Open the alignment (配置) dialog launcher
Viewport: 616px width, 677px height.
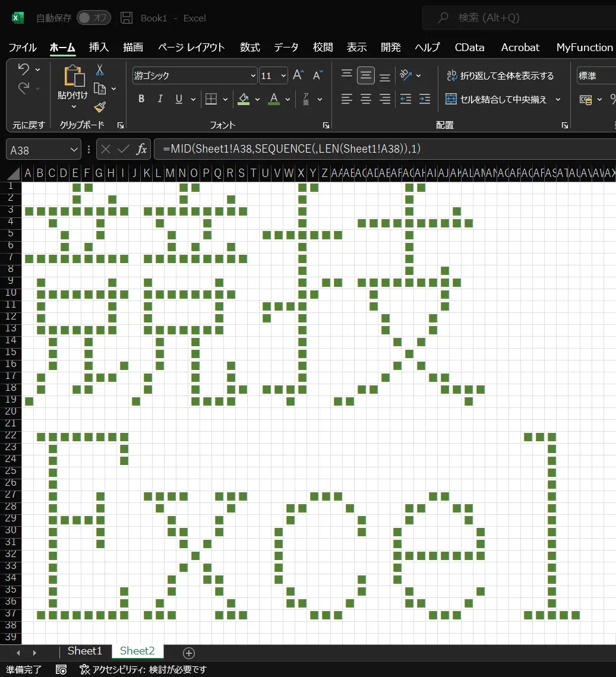coord(564,125)
